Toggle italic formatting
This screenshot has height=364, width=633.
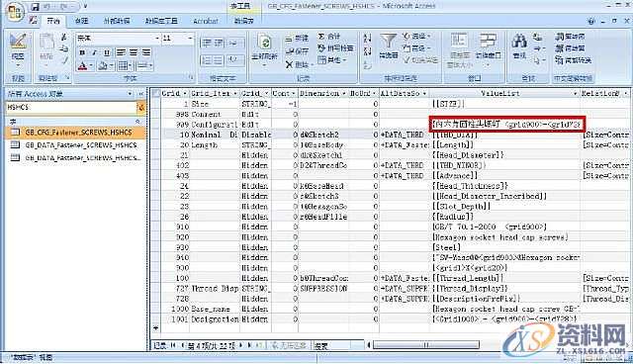tap(95, 52)
